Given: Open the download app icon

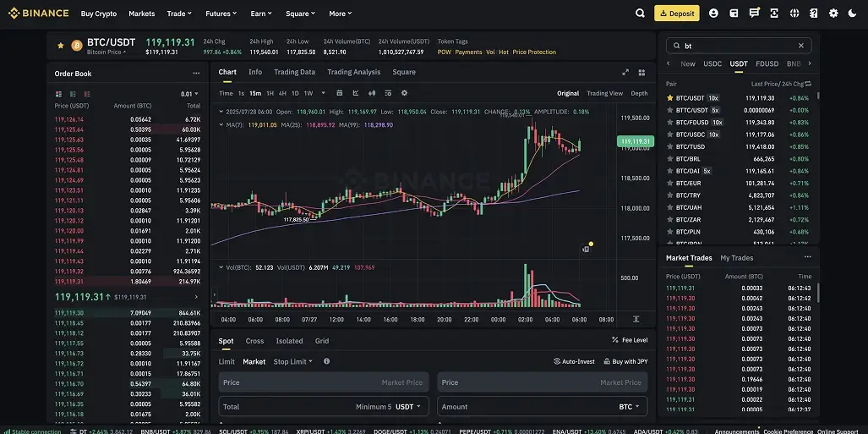Looking at the screenshot, I should [774, 14].
